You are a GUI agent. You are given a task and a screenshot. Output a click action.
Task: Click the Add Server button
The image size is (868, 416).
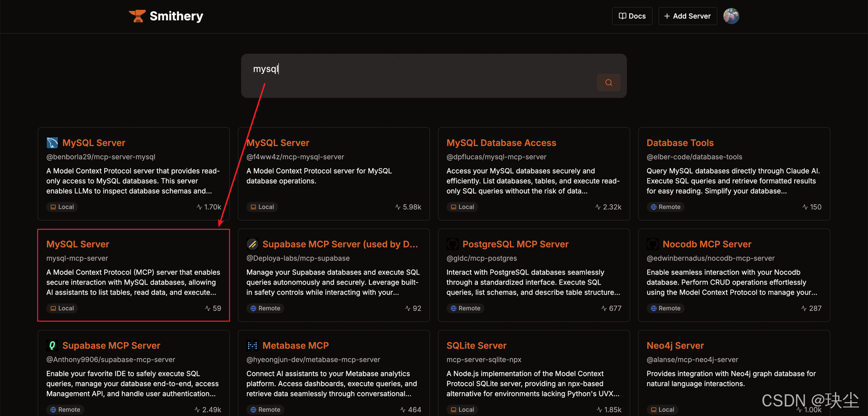click(687, 16)
